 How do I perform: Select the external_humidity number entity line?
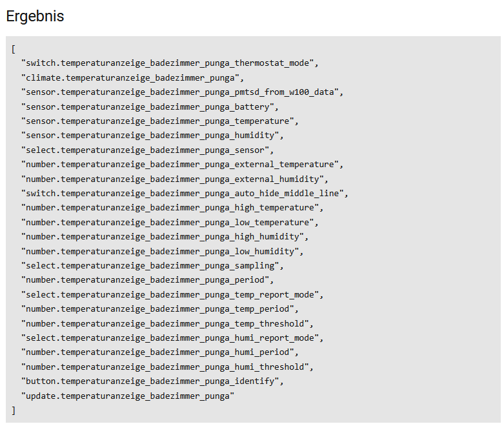174,179
